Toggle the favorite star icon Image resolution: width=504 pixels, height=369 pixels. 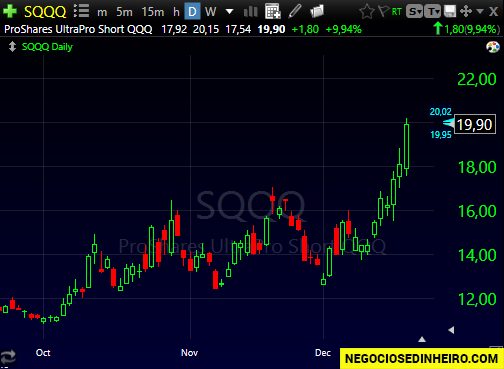click(367, 11)
